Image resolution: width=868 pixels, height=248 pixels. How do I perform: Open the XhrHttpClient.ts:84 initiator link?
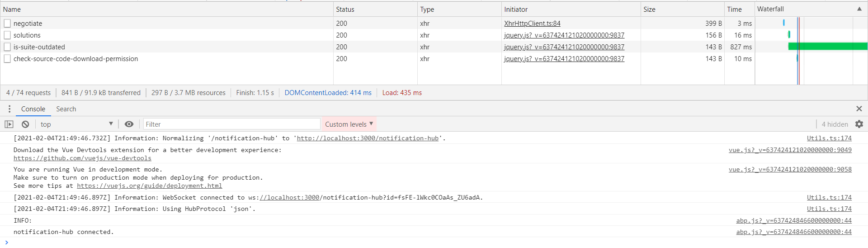coord(532,24)
